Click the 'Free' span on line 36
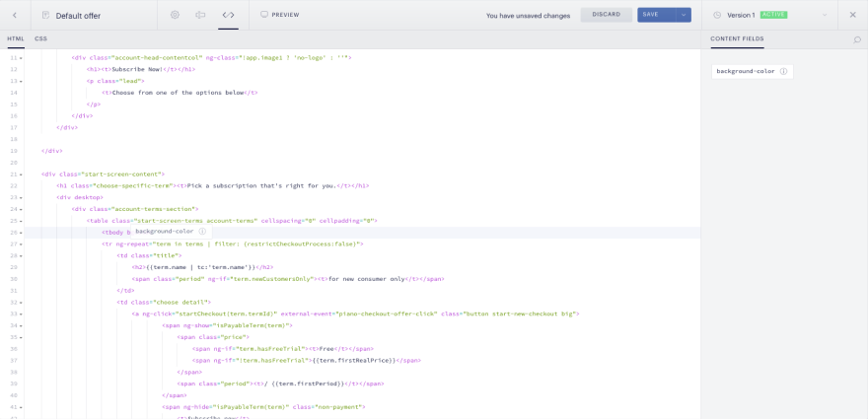Image resolution: width=868 pixels, height=419 pixels. [x=282, y=349]
